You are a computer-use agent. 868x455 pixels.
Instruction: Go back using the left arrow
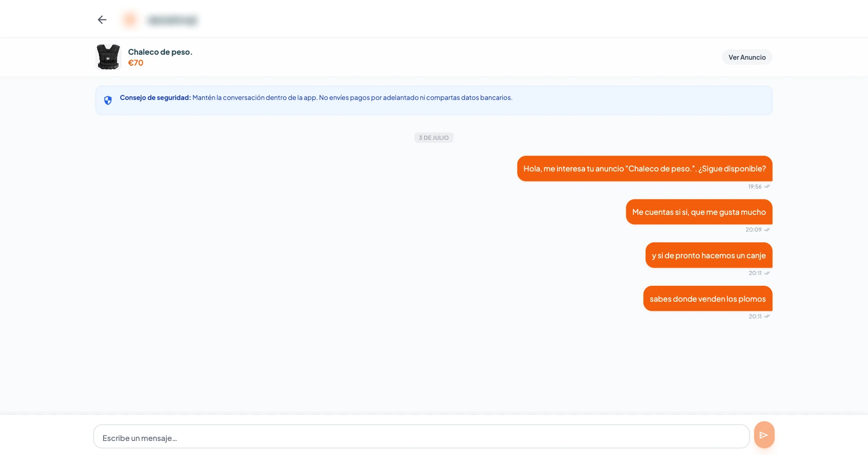point(102,19)
